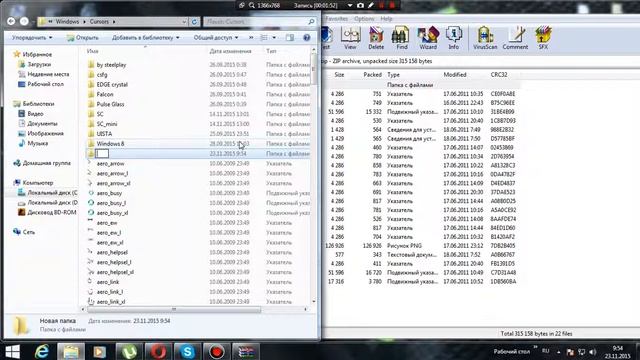Open Добавить в библиотеку dropdown
This screenshot has width=640, height=360.
pos(146,38)
